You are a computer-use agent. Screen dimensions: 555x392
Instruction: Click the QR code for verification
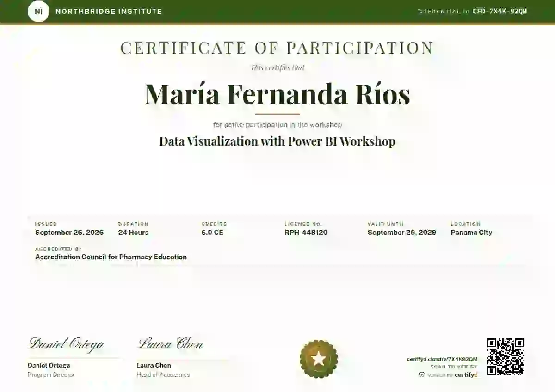click(506, 356)
